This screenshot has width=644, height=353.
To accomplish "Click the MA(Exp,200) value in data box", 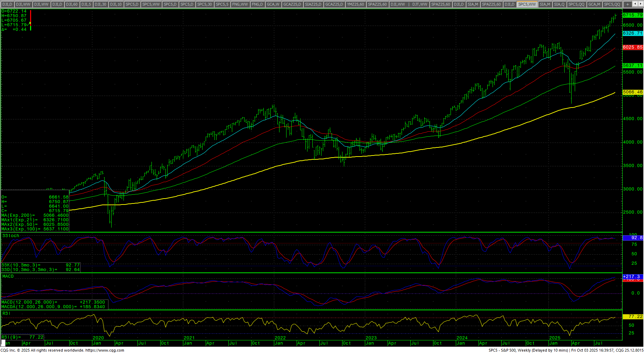I will click(x=56, y=215).
